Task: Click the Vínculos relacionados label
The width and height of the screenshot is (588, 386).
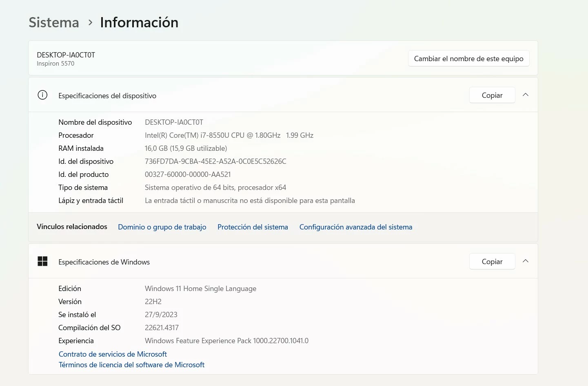Action: (x=72, y=227)
